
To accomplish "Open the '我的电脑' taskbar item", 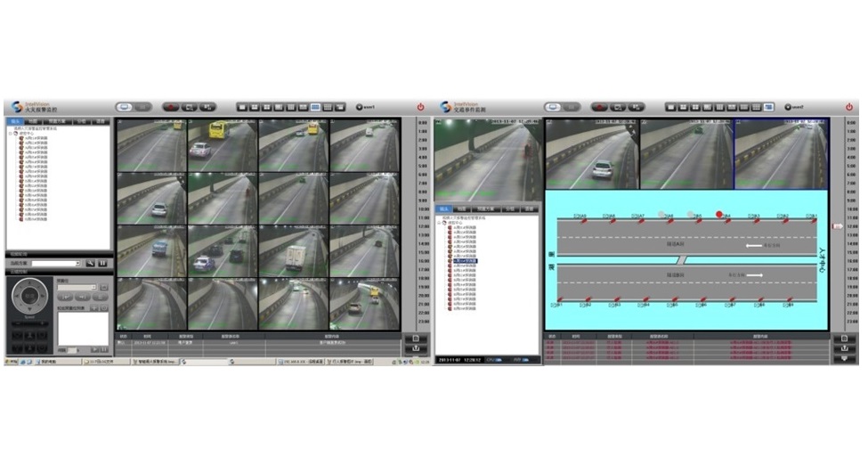I will click(x=59, y=361).
